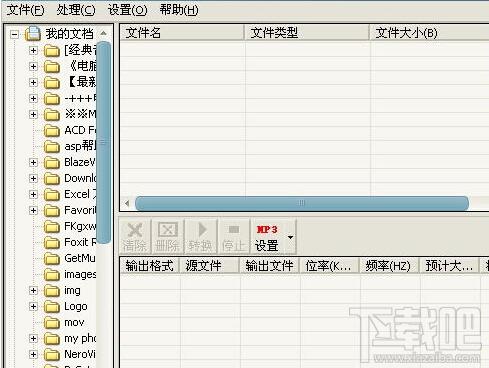This screenshot has width=489, height=368.
Task: Select the 我的文档 documents icon
Action: click(x=33, y=34)
